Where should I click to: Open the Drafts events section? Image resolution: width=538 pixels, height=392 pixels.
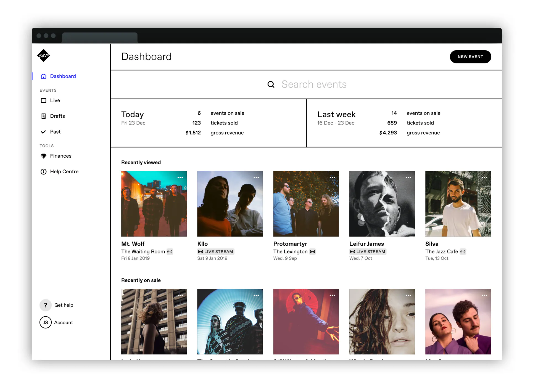pyautogui.click(x=57, y=116)
